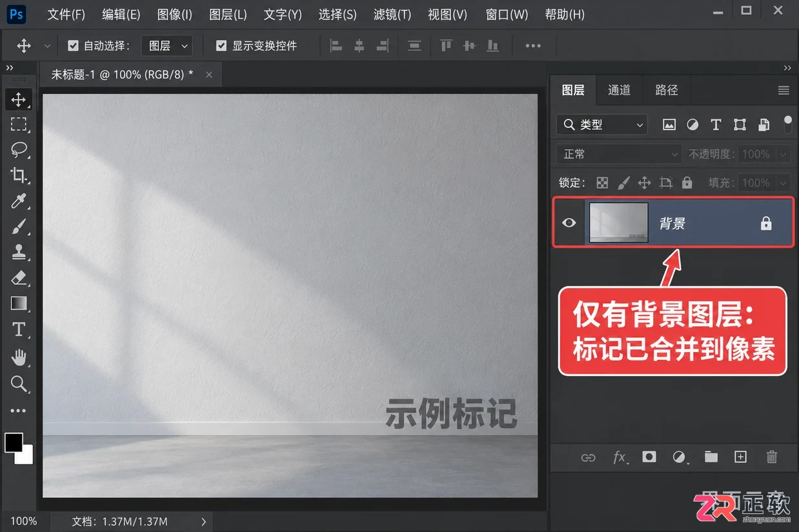Create new fill or adjustment layer
Screen dimensions: 799x532
pos(680,457)
